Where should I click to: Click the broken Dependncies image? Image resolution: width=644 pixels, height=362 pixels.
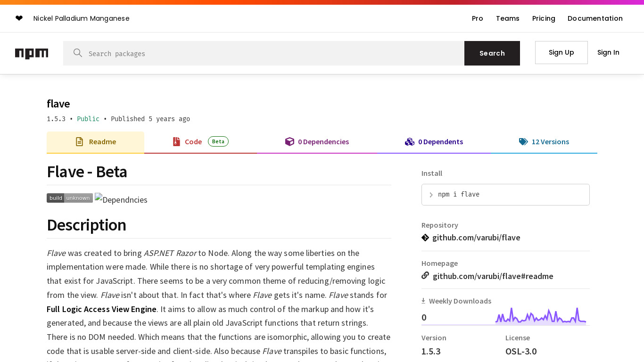[x=121, y=199]
